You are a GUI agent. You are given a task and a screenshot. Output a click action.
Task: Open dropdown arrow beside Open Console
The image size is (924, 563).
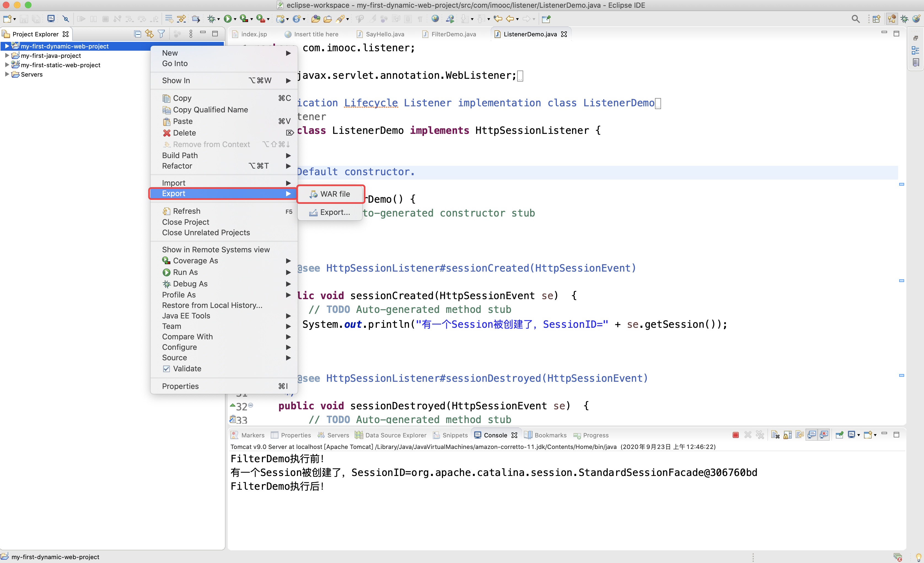(x=875, y=435)
